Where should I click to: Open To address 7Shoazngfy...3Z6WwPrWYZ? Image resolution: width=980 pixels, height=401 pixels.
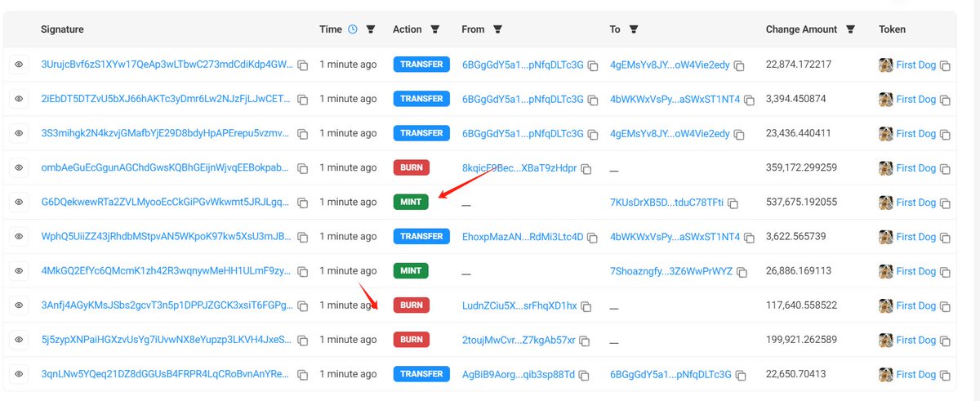click(x=671, y=271)
